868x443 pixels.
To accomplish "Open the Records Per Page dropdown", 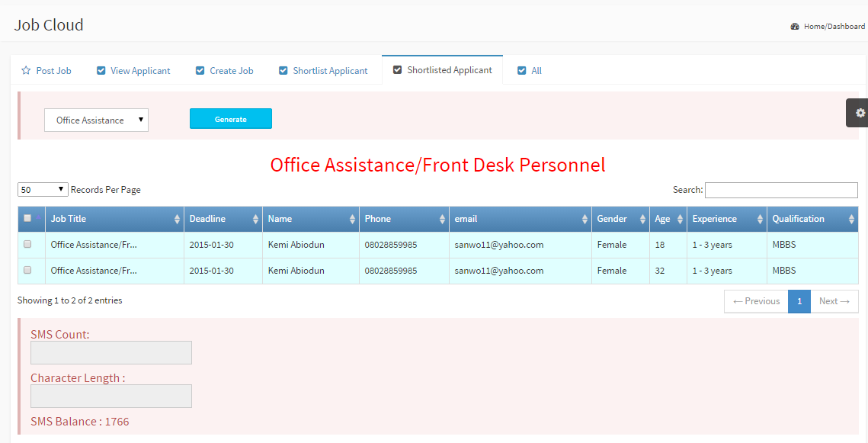I will [x=43, y=190].
